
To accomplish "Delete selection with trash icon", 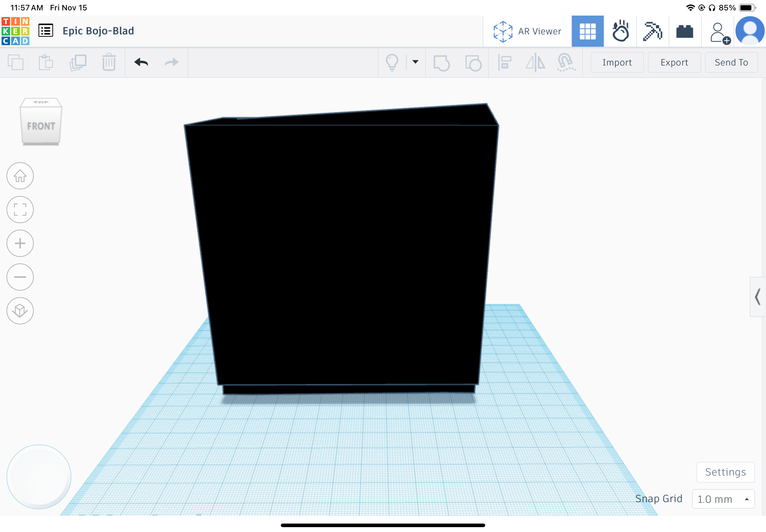I will (109, 62).
